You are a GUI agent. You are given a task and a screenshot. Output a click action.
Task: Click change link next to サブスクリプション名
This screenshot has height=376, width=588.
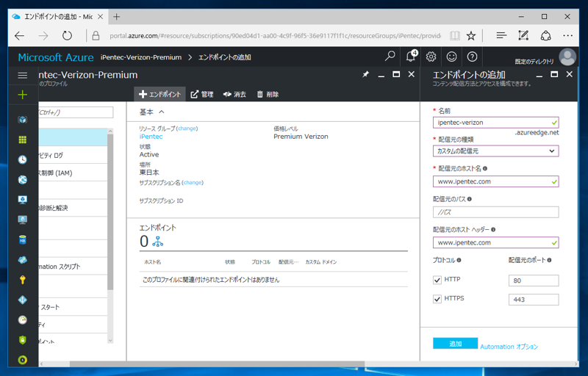tap(193, 182)
